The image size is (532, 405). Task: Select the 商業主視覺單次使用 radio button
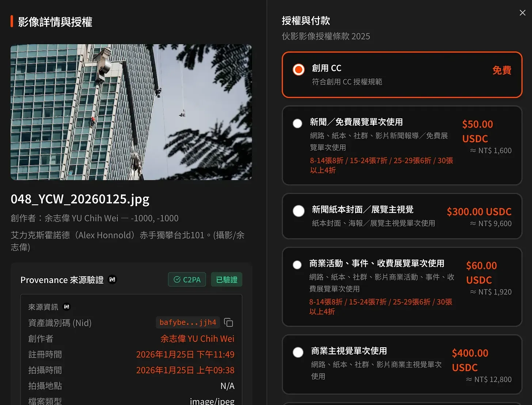click(x=298, y=352)
